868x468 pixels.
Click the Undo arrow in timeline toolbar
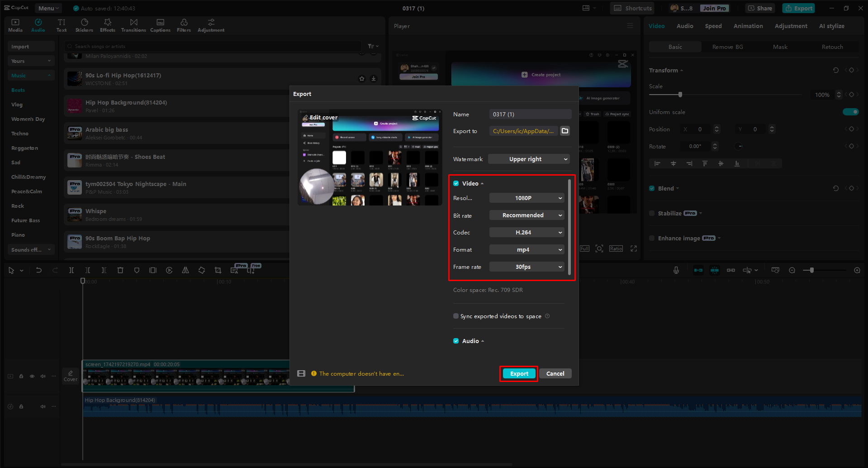click(39, 270)
